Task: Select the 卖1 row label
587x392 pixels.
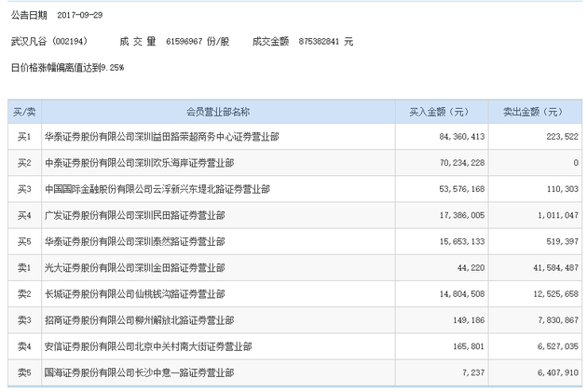Action: click(x=24, y=268)
